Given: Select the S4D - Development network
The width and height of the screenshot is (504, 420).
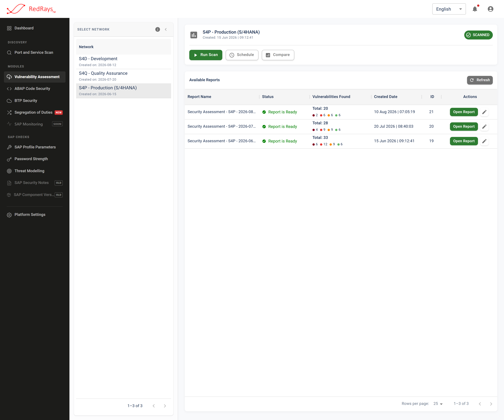Looking at the screenshot, I should point(124,62).
